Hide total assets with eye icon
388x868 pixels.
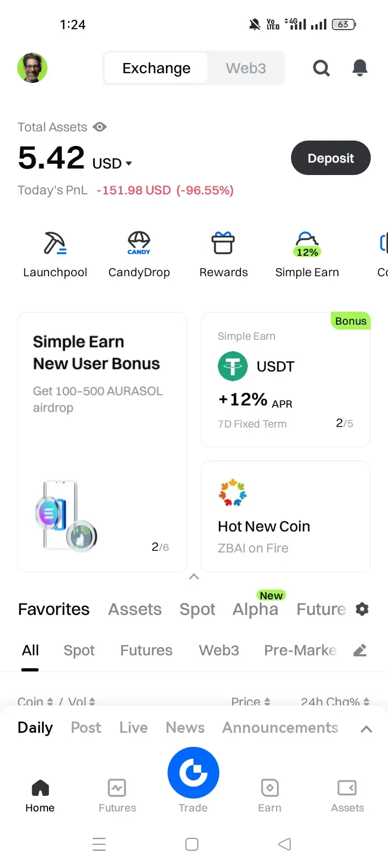[x=100, y=127]
